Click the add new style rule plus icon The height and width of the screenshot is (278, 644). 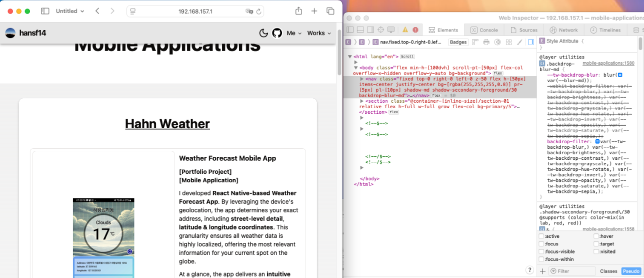click(542, 271)
